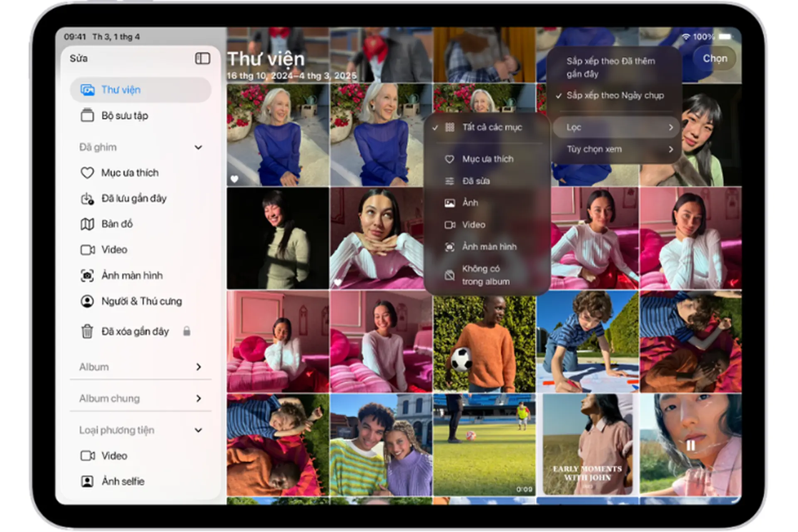798x532 pixels.
Task: Filter by Không có trong album
Action: click(x=487, y=275)
